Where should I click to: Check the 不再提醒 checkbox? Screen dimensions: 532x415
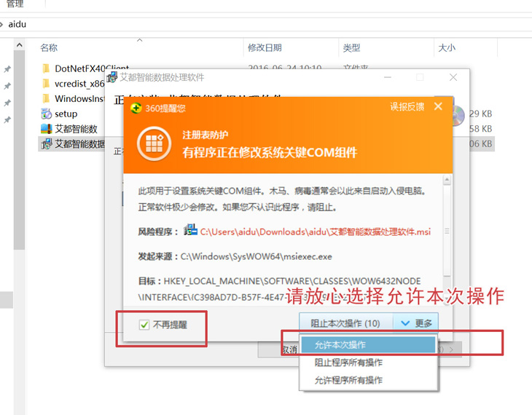coord(144,325)
